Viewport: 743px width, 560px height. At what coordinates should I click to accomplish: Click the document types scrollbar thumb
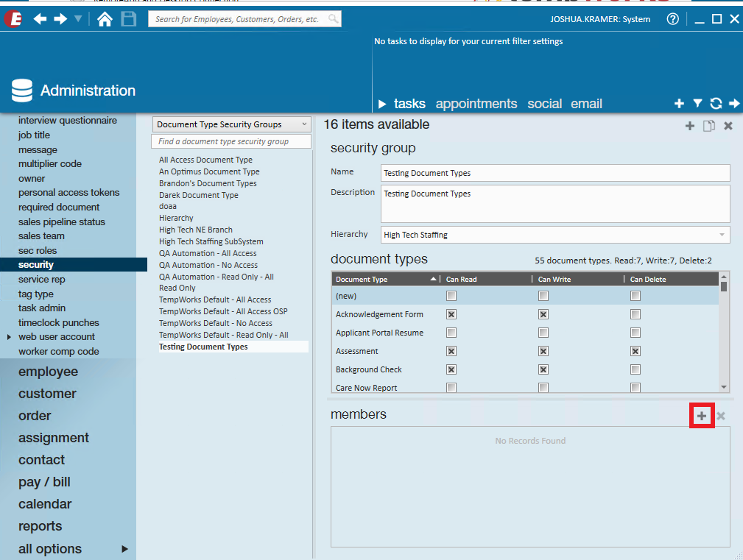(x=724, y=286)
